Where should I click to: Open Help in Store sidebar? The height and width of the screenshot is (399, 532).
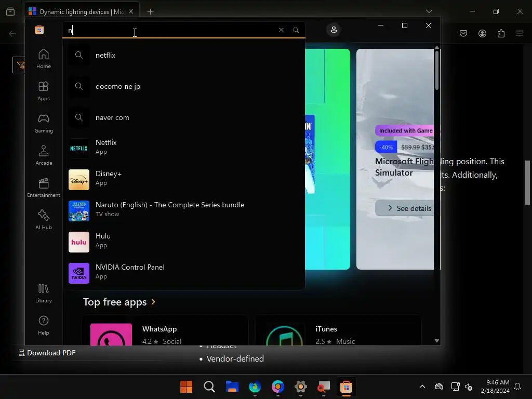click(44, 325)
